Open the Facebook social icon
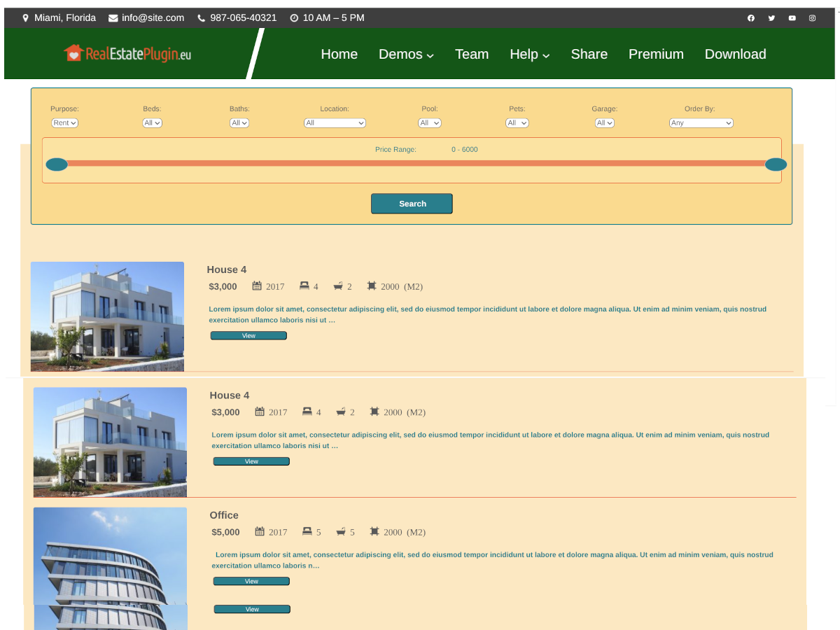 coord(750,17)
